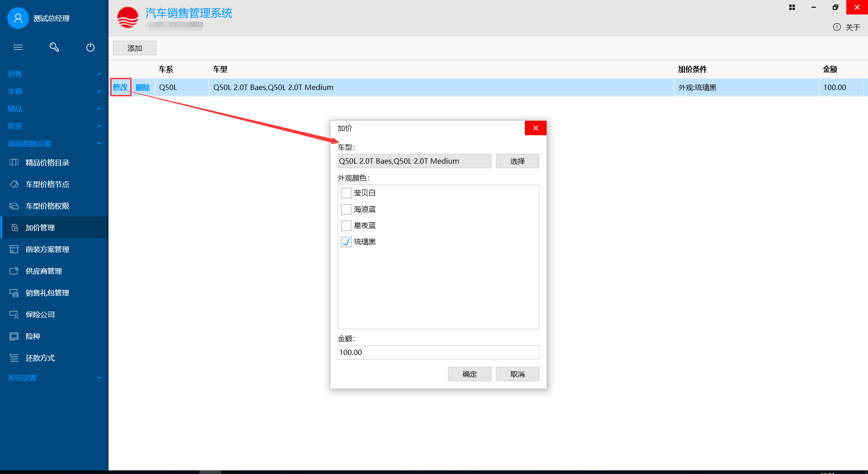Enable the 海浪蓝 checkbox
The height and width of the screenshot is (474, 868).
tap(346, 209)
